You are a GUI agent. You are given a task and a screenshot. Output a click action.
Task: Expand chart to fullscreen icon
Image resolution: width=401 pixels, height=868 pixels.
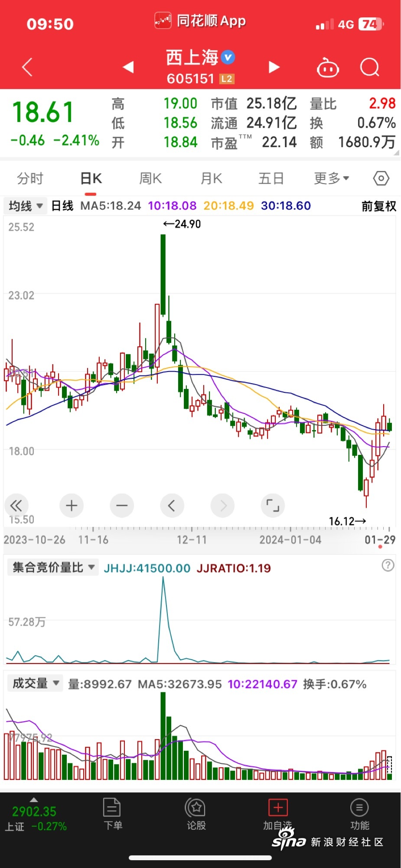273,505
